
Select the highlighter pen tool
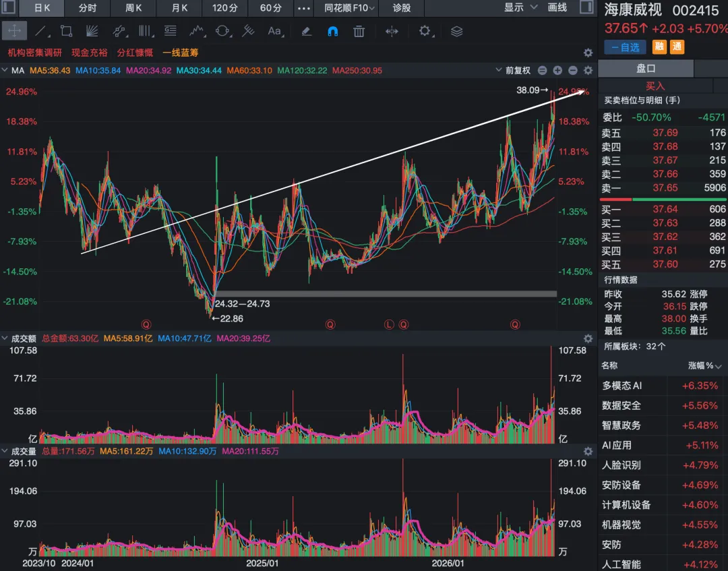point(306,31)
